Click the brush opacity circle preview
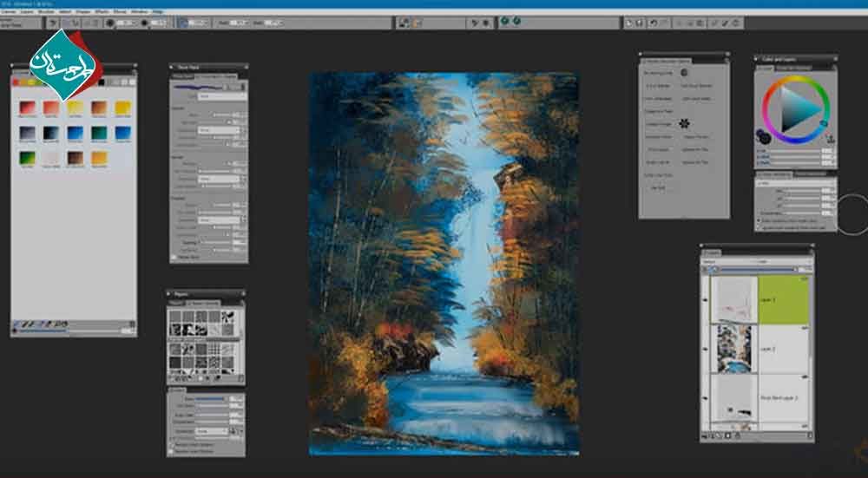The image size is (868, 478). click(144, 23)
